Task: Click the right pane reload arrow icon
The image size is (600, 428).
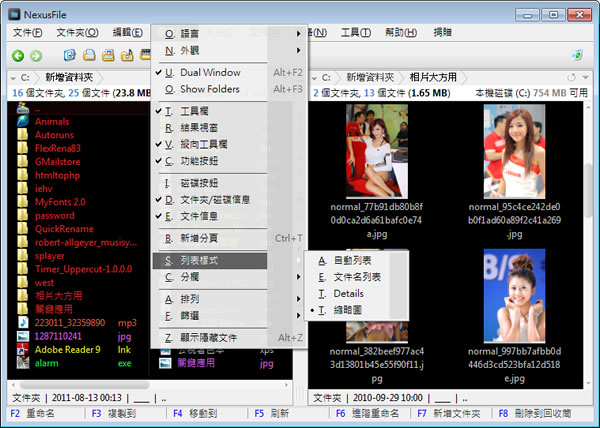Action: coord(571,78)
